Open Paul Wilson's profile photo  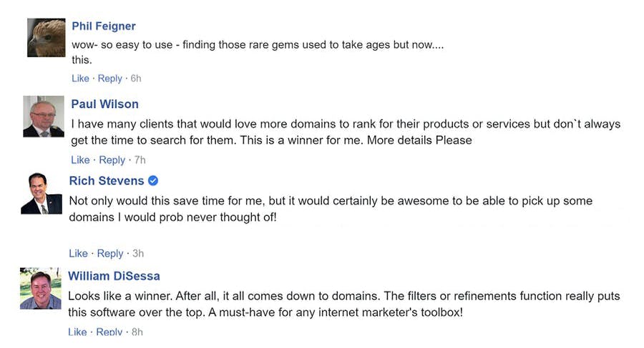point(44,116)
